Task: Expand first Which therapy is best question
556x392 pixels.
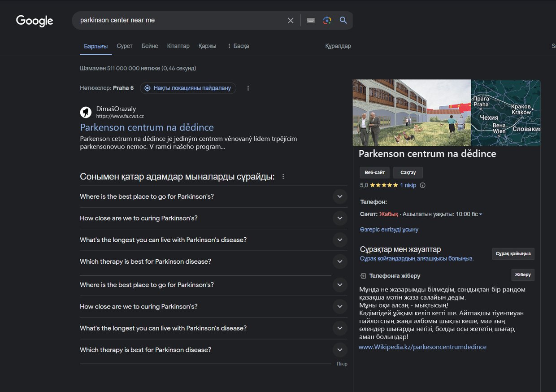Action: [213, 261]
